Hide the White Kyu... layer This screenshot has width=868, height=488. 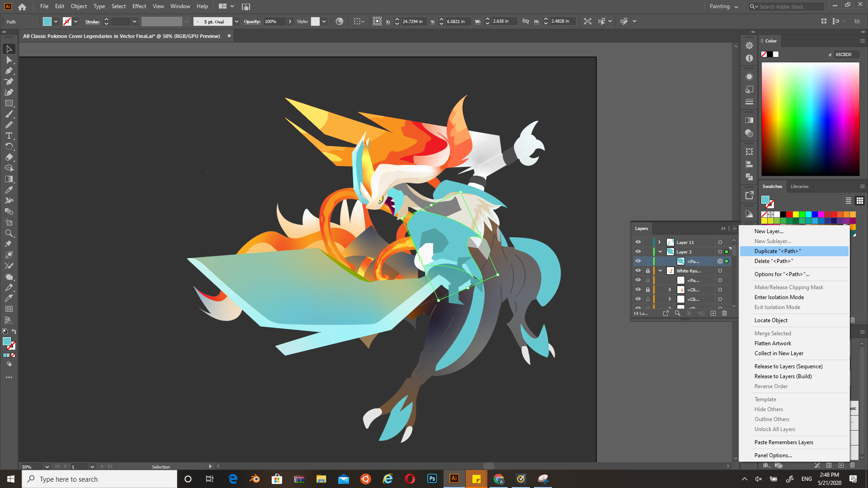638,271
